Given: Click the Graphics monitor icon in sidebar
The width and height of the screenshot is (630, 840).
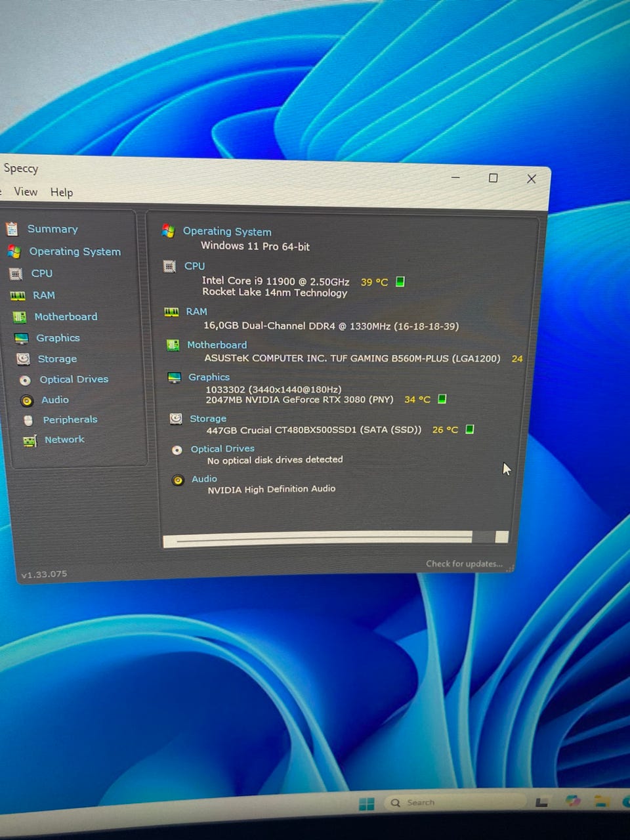Looking at the screenshot, I should 21,338.
